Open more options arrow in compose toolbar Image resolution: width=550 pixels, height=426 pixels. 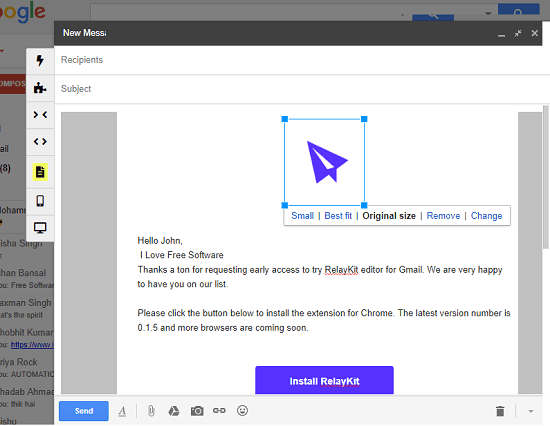click(x=531, y=411)
